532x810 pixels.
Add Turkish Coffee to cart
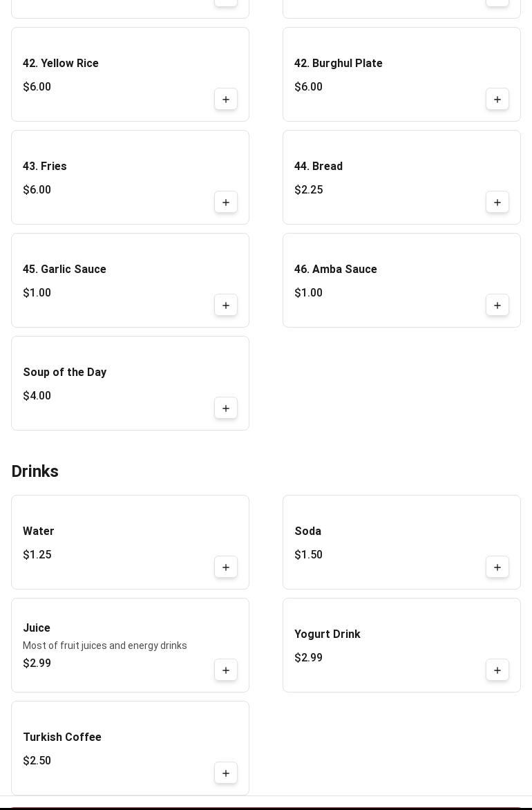226,773
